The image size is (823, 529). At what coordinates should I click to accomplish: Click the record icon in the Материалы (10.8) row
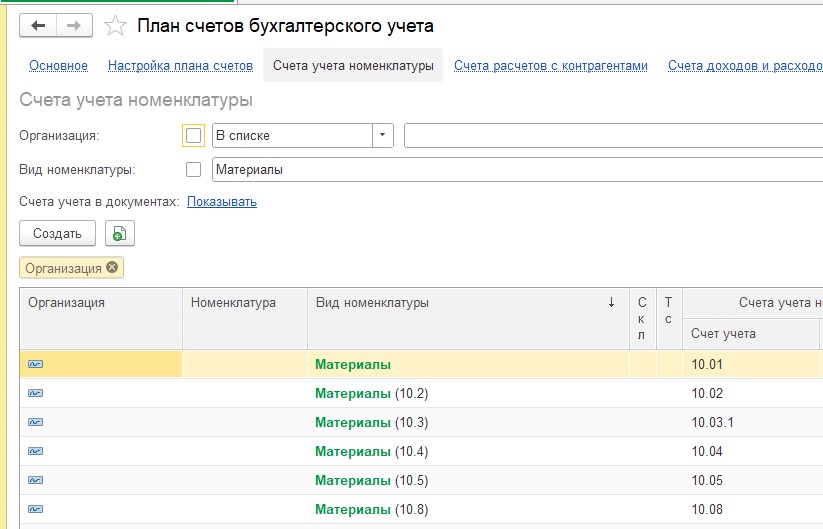coord(35,509)
